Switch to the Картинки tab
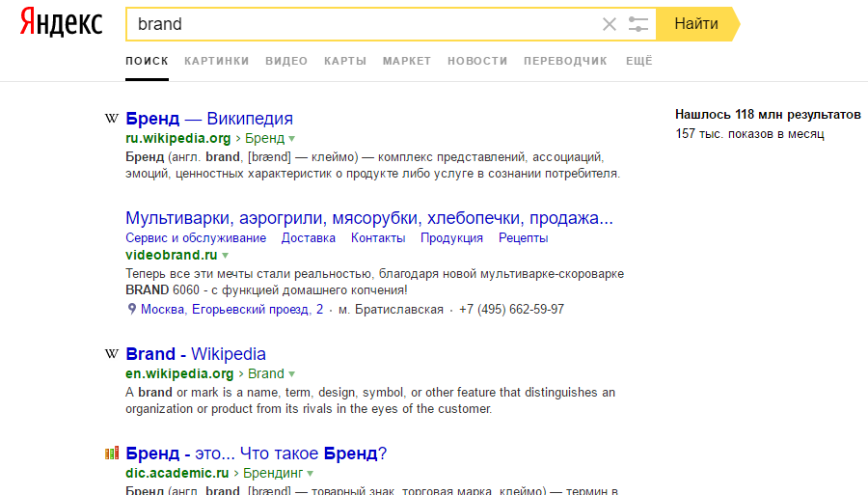 (x=216, y=61)
